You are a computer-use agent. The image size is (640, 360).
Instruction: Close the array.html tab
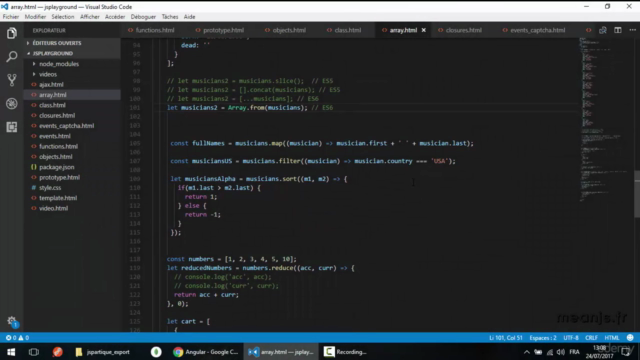coord(424,30)
